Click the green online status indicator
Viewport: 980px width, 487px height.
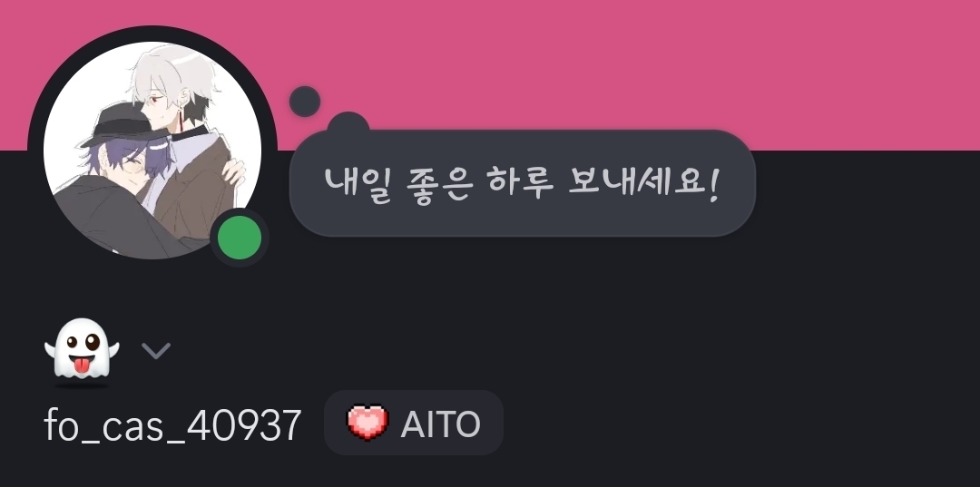click(x=240, y=238)
